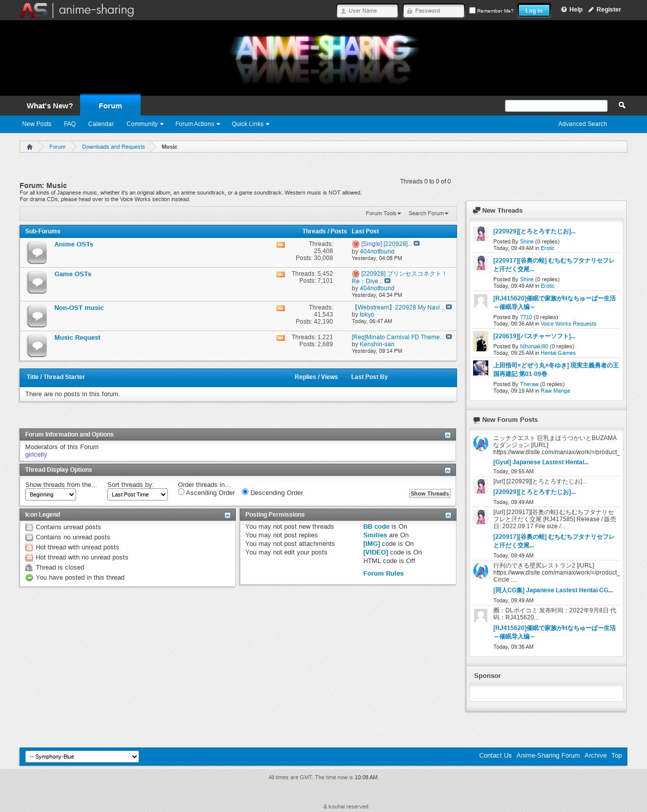Screen dimensions: 647x812
Task: Open the Beginning threads-from dropdown
Action: (50, 494)
